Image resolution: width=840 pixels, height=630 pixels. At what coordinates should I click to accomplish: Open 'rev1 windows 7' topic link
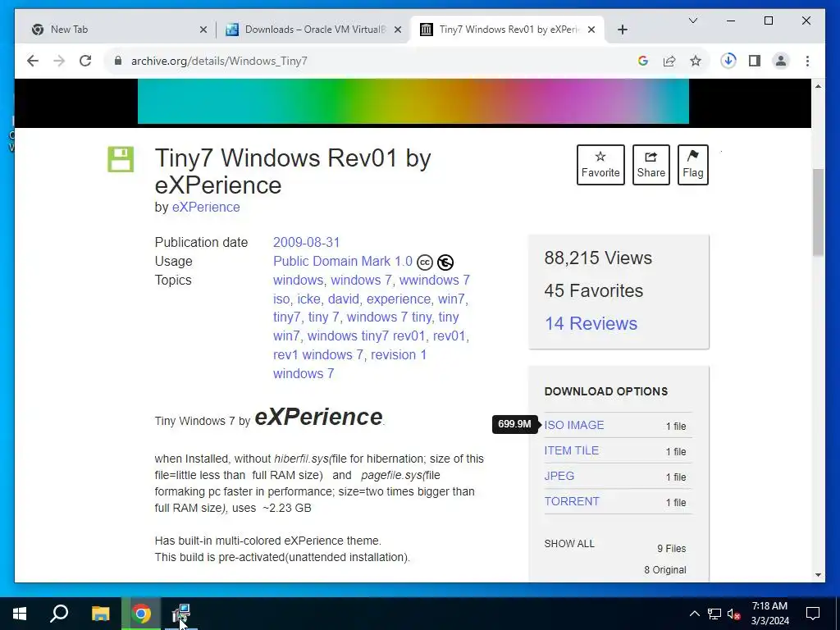coord(318,354)
